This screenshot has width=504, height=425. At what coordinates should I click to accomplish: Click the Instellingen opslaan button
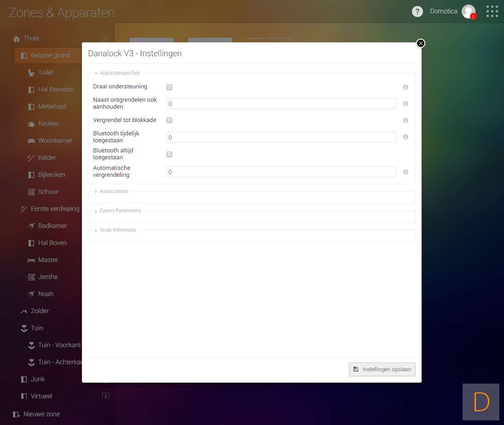[x=382, y=369]
